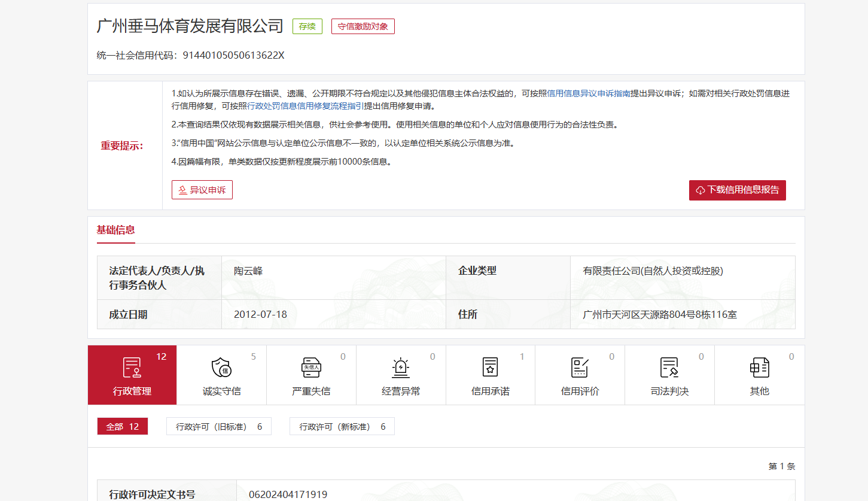Click the 行政管理 document stamp icon
Viewport: 868px width, 501px height.
[x=132, y=367]
